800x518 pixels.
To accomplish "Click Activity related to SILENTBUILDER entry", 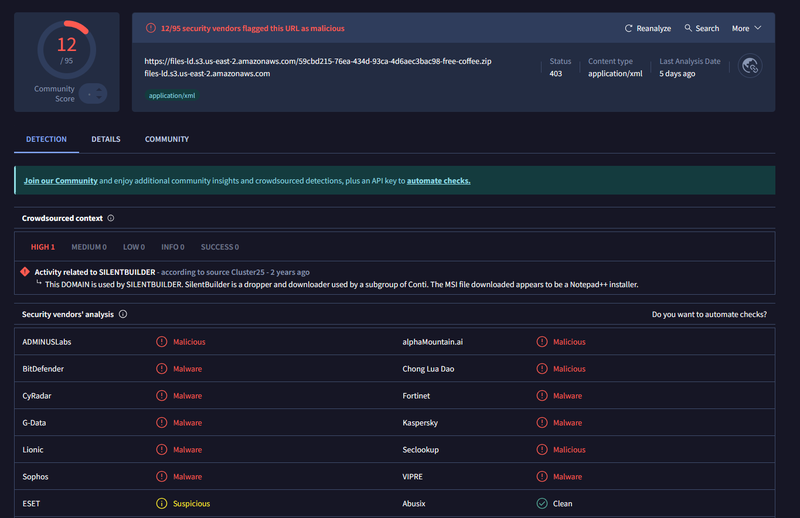I will point(95,272).
